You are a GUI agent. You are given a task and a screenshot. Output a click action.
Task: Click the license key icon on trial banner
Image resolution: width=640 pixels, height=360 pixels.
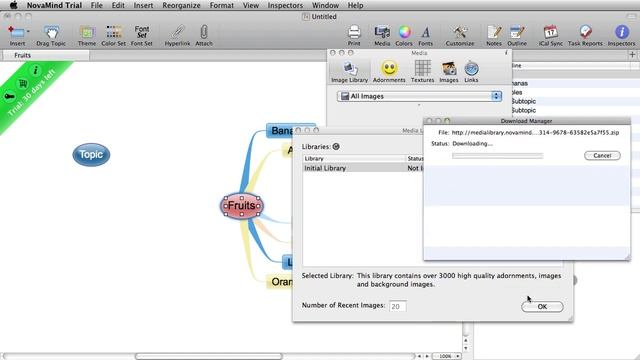(9, 97)
